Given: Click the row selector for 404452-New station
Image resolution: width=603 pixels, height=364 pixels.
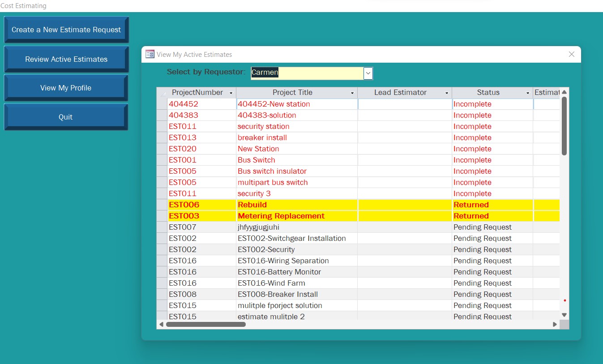Looking at the screenshot, I should click(x=162, y=104).
